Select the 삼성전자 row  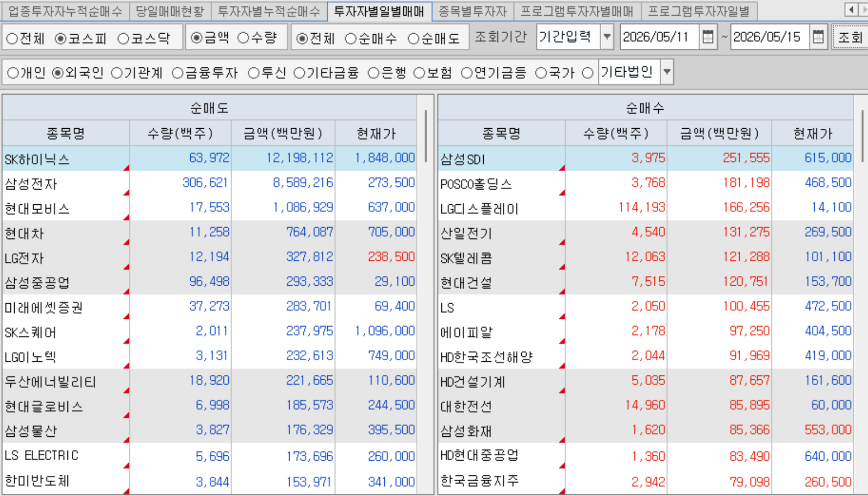pos(209,183)
